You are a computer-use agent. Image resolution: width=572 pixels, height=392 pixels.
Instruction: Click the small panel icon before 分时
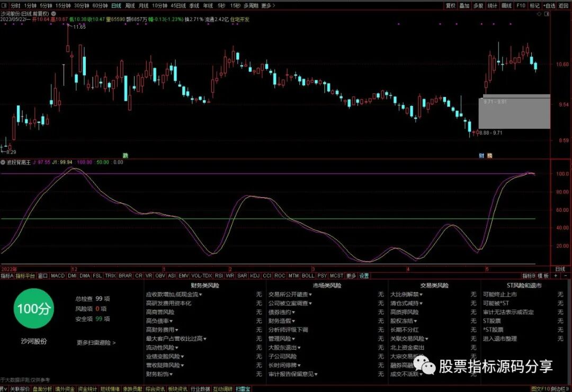[5, 5]
